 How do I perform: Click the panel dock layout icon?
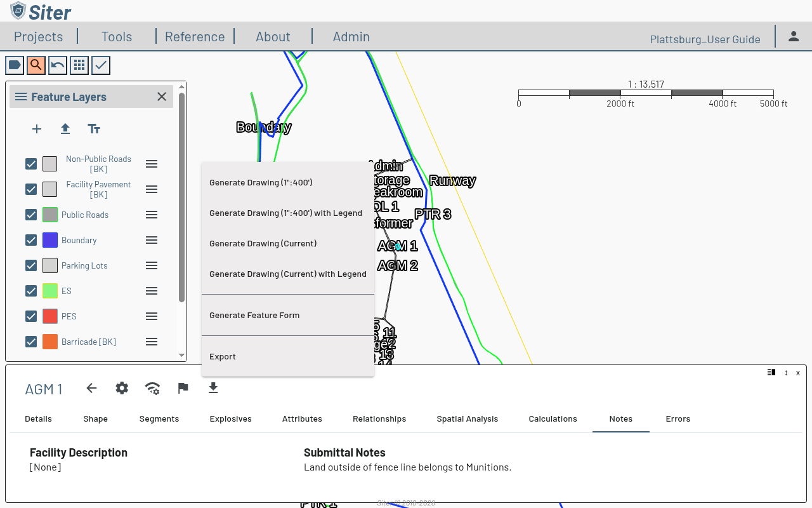(x=771, y=372)
